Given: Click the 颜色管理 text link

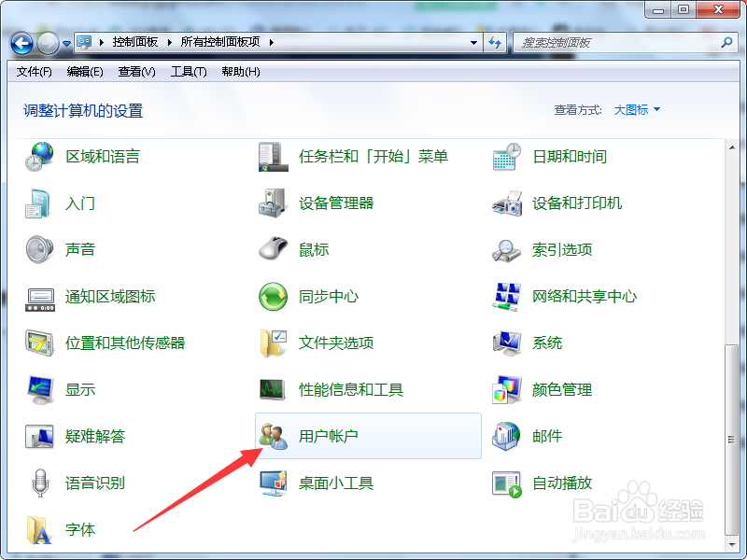Looking at the screenshot, I should (x=562, y=389).
